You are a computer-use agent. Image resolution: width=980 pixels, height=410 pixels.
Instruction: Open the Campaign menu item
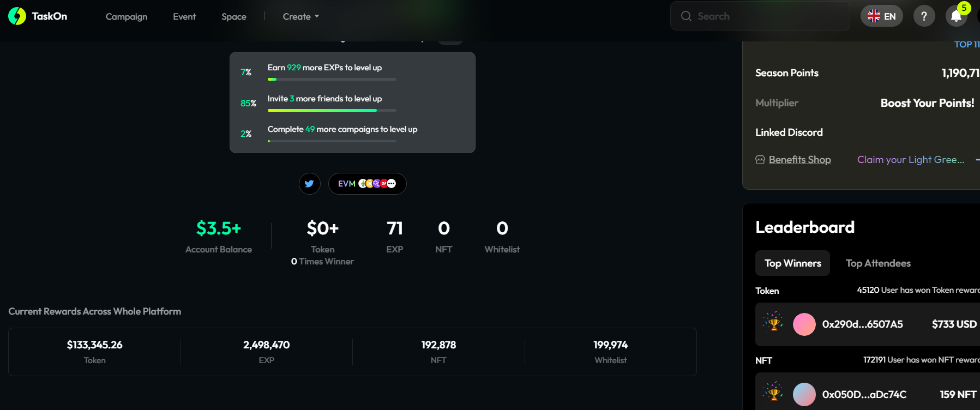[127, 16]
